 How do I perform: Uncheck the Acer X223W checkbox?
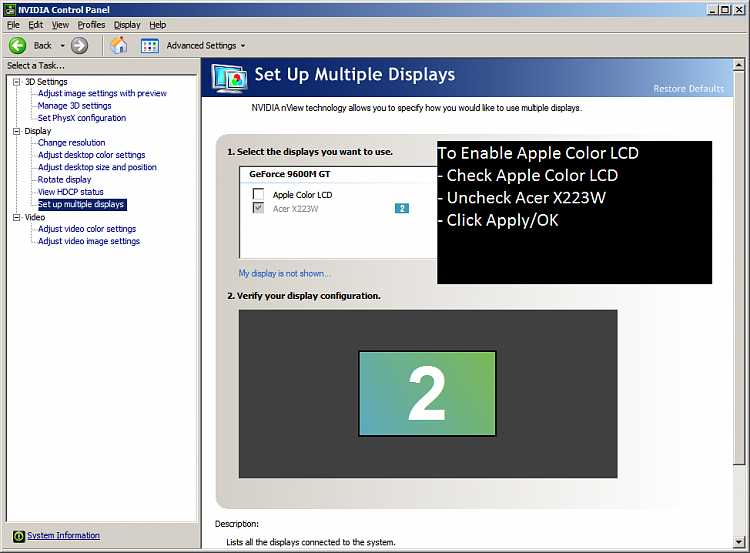(258, 208)
